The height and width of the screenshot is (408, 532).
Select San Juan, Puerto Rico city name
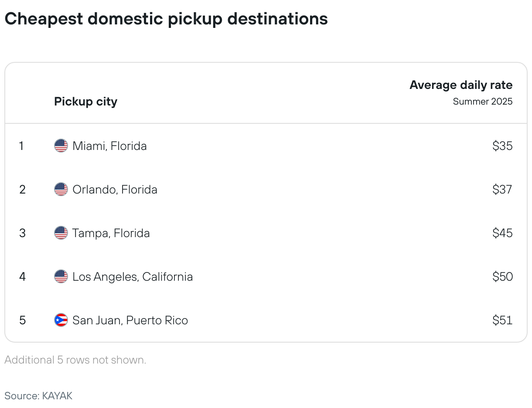pyautogui.click(x=130, y=320)
